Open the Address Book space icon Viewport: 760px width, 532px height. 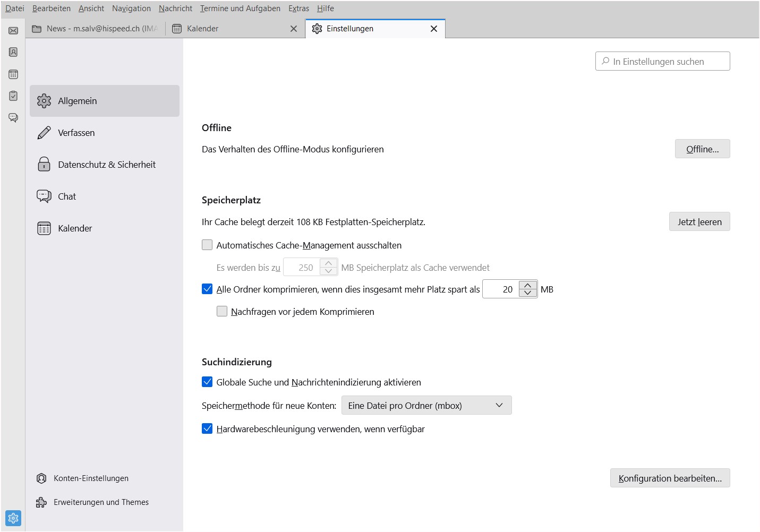tap(13, 52)
